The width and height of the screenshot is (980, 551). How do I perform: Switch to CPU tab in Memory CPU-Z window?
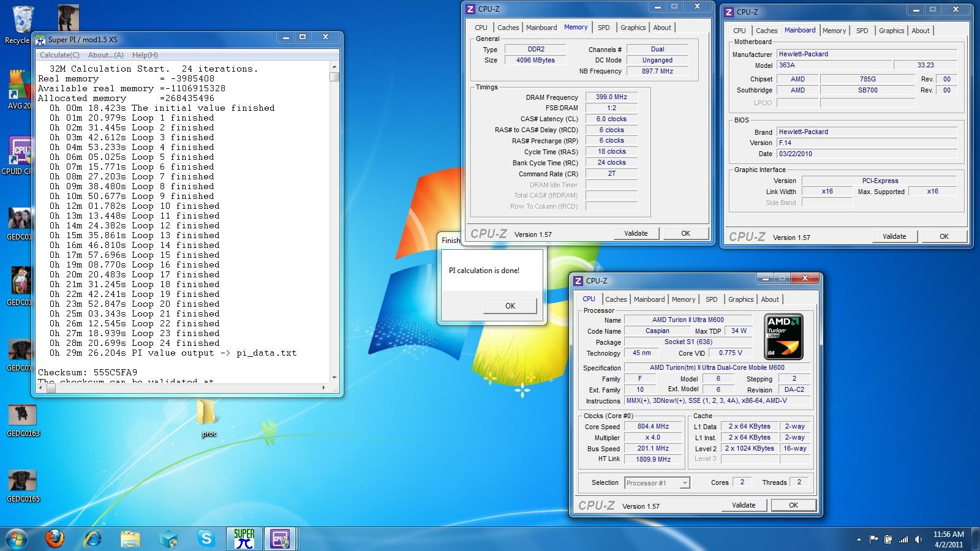[x=481, y=28]
